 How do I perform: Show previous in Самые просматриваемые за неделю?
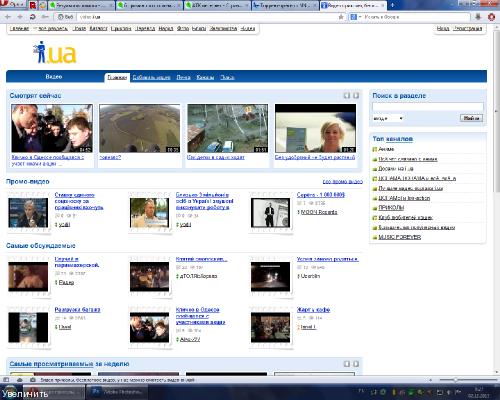point(347,364)
